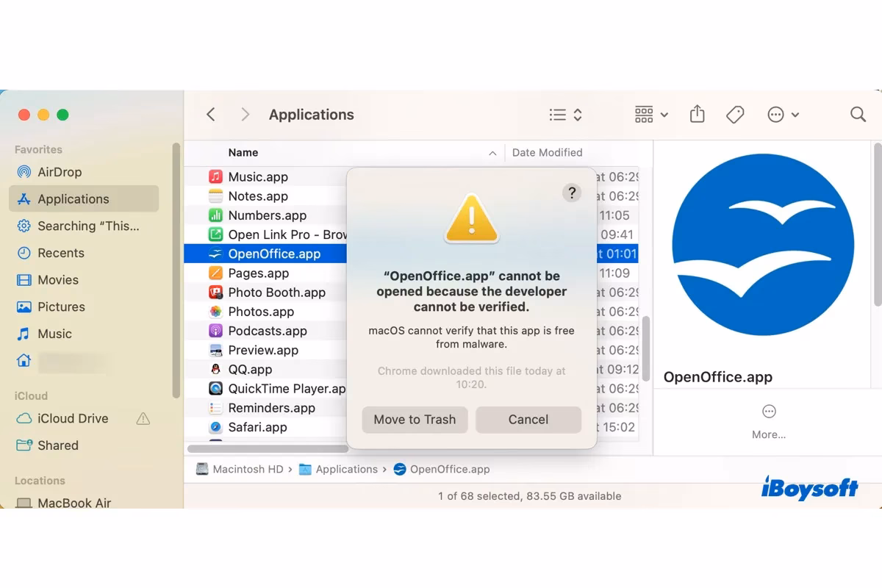The height and width of the screenshot is (588, 882).
Task: Open Movies in the sidebar
Action: pyautogui.click(x=84, y=280)
